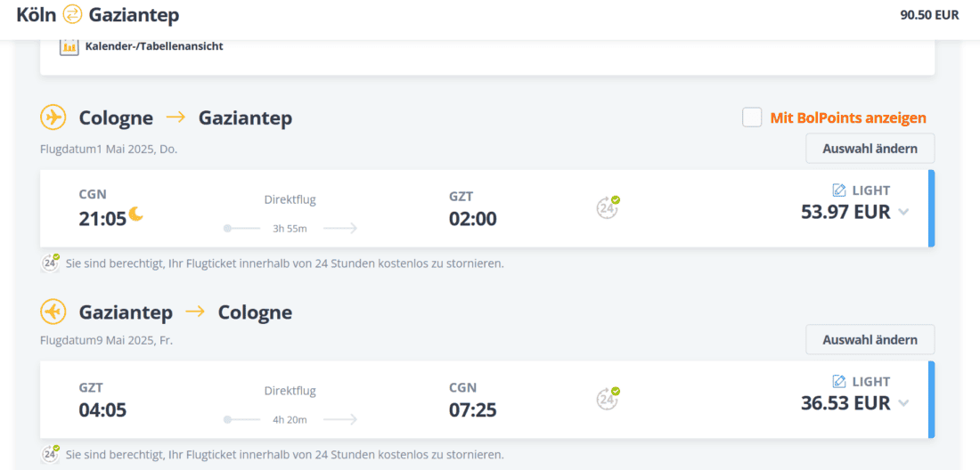Viewport: 980px width, 470px height.
Task: Click the moon icon next to 21:05
Action: (x=136, y=214)
